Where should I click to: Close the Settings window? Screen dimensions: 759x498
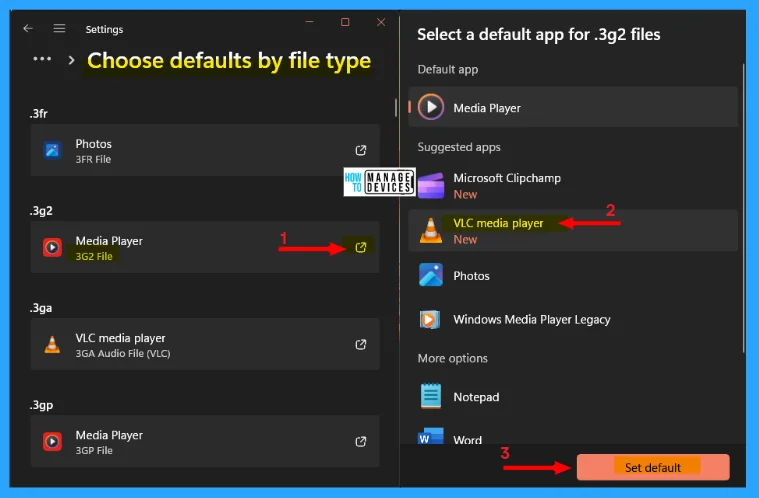pos(381,22)
